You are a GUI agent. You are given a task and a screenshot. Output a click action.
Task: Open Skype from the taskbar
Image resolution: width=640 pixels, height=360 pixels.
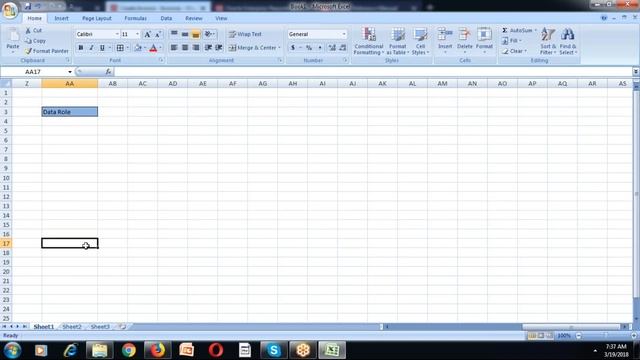click(x=273, y=350)
